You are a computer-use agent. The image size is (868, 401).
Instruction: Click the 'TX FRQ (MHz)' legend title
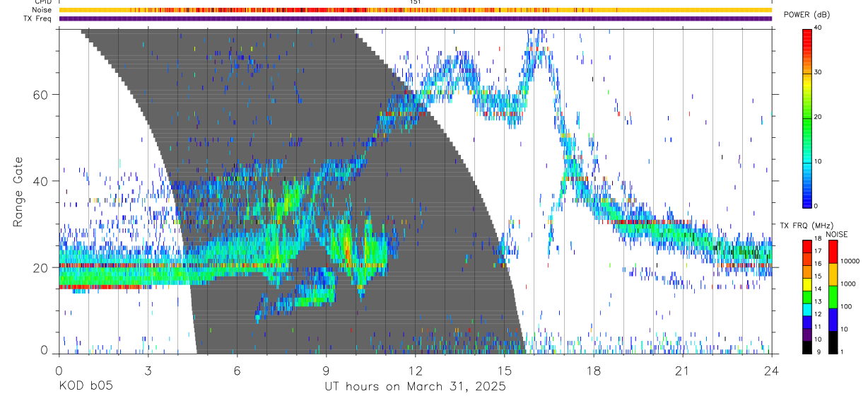pos(807,226)
